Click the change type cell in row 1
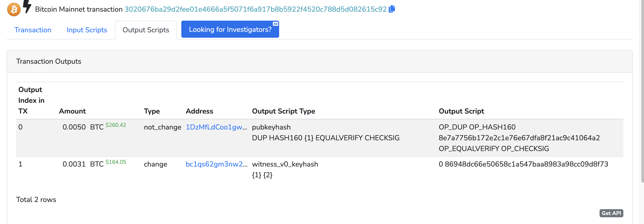This screenshot has width=644, height=224. pyautogui.click(x=156, y=164)
